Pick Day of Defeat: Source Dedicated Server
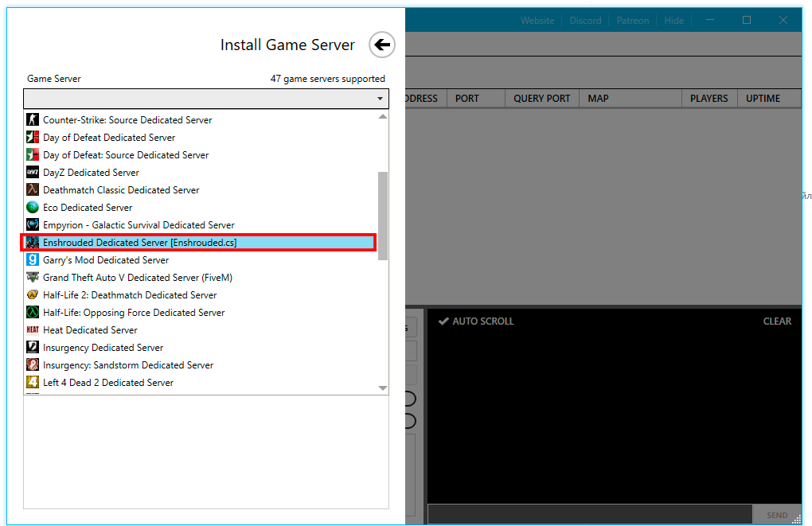The height and width of the screenshot is (526, 812). tap(201, 155)
